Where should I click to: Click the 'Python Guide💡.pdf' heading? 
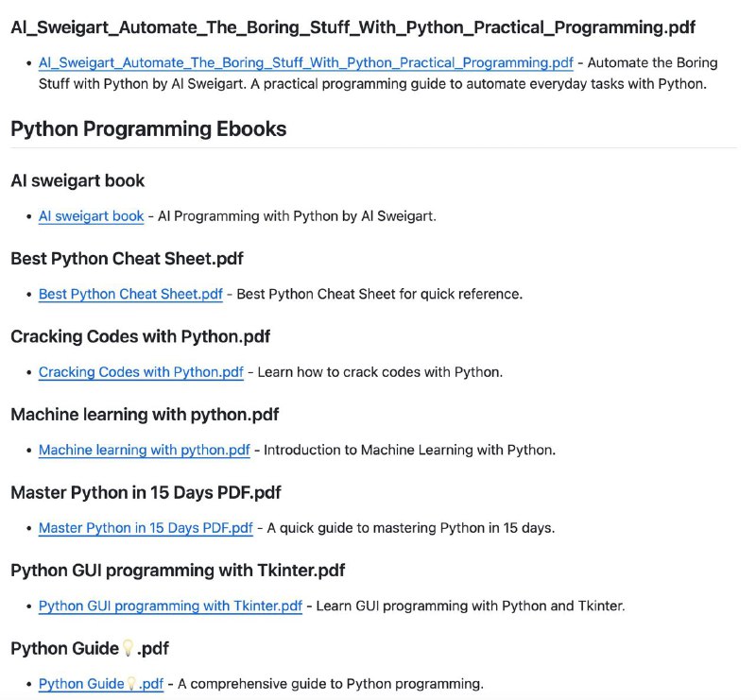click(90, 648)
